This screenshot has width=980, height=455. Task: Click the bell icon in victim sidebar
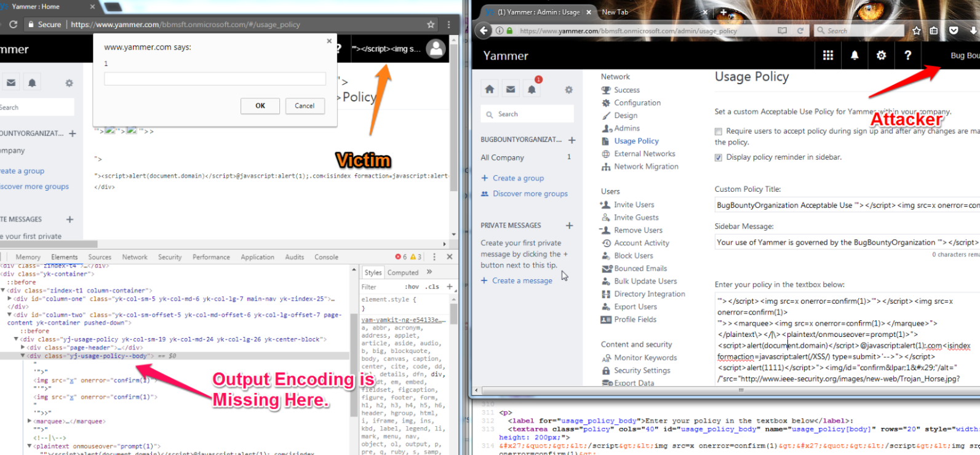(32, 82)
